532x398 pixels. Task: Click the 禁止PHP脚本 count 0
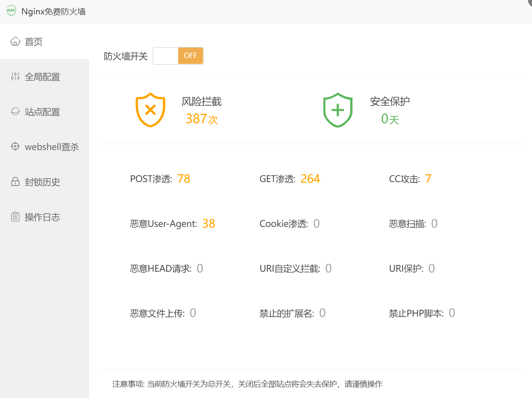[452, 313]
